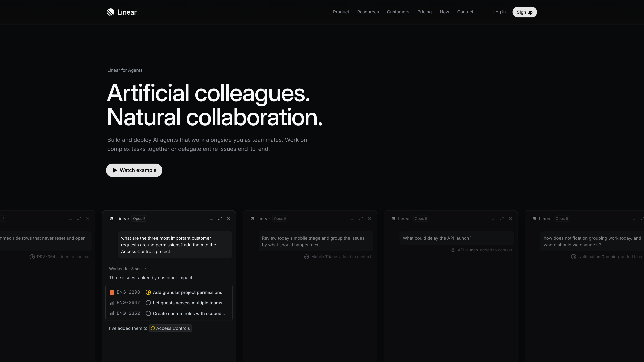Click the mobile triage review message bubble
Viewport: 644px width, 362px height.
[x=316, y=241]
